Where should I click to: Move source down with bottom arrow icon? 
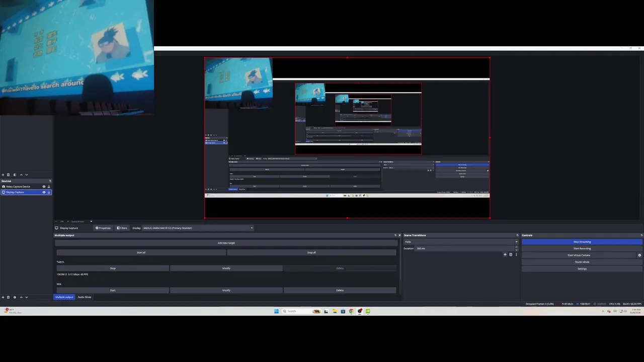[x=26, y=297]
